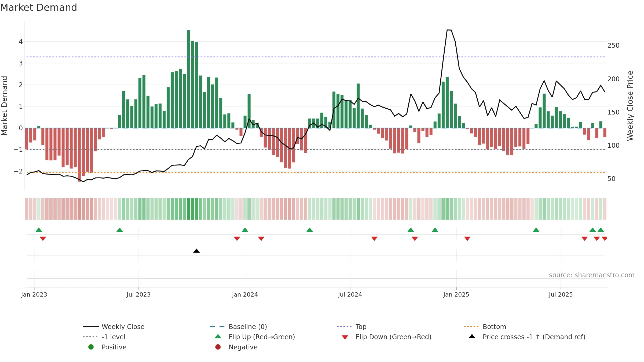644x362 pixels.
Task: Click the Market Demand chart title
Action: 39,8
